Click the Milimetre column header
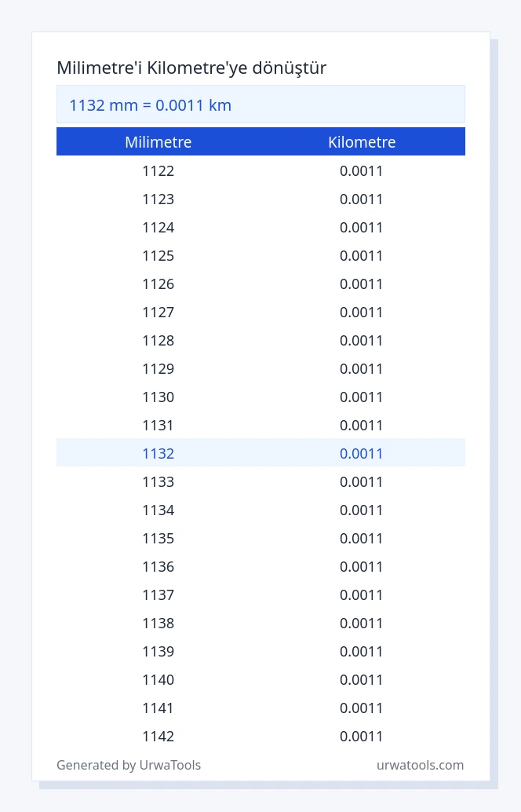Viewport: 521px width, 812px height. click(158, 142)
